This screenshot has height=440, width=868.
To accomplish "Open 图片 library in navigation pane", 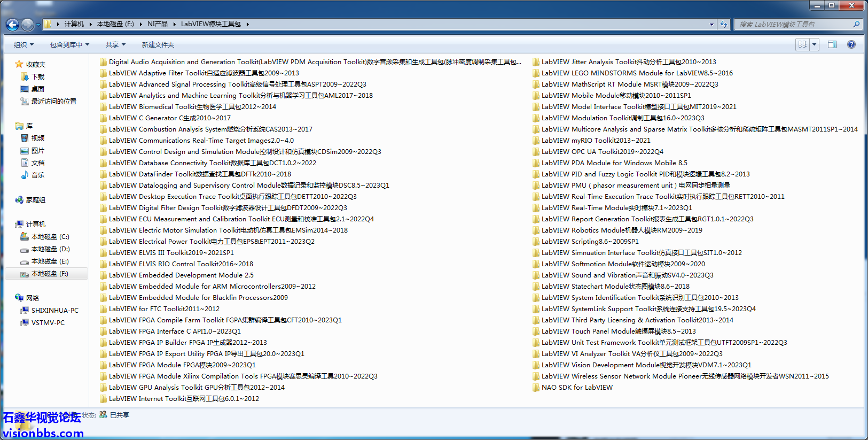I will click(37, 150).
